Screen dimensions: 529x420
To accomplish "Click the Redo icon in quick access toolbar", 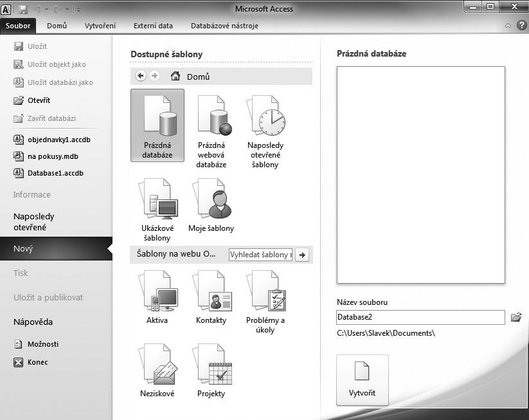I will click(x=58, y=10).
